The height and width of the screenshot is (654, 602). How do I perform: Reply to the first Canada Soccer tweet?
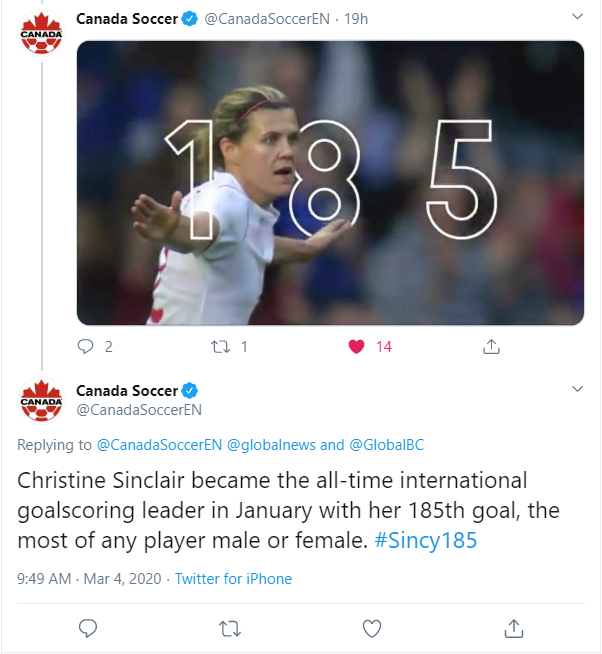pyautogui.click(x=85, y=347)
